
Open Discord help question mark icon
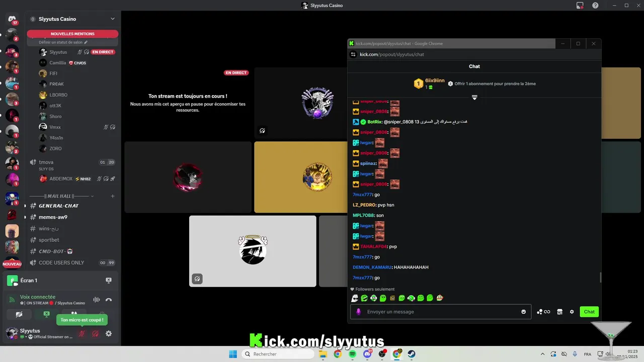(x=595, y=6)
